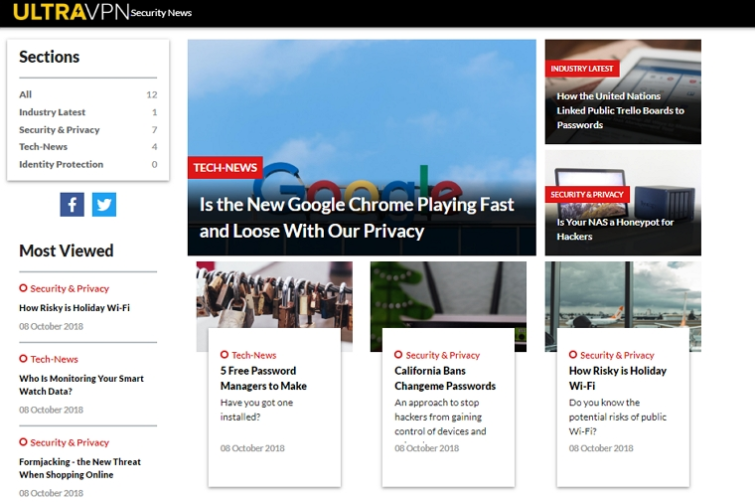The image size is (755, 502).
Task: Click Tech-News category label in Most Viewed
Action: 54,359
